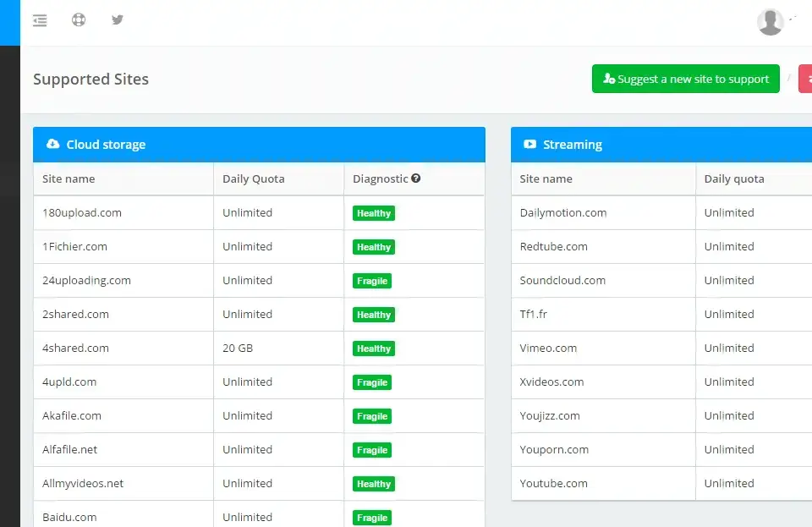
Task: Click the user avatar profile picture
Action: point(770,22)
